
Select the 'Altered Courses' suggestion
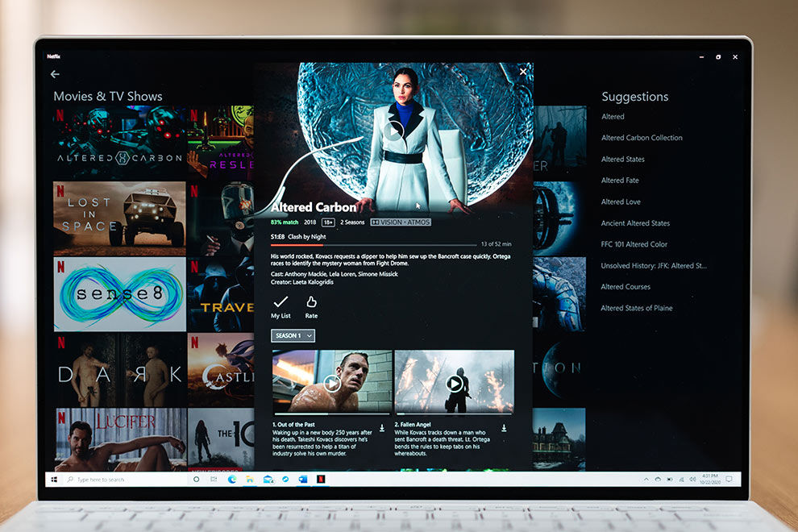[x=626, y=287]
